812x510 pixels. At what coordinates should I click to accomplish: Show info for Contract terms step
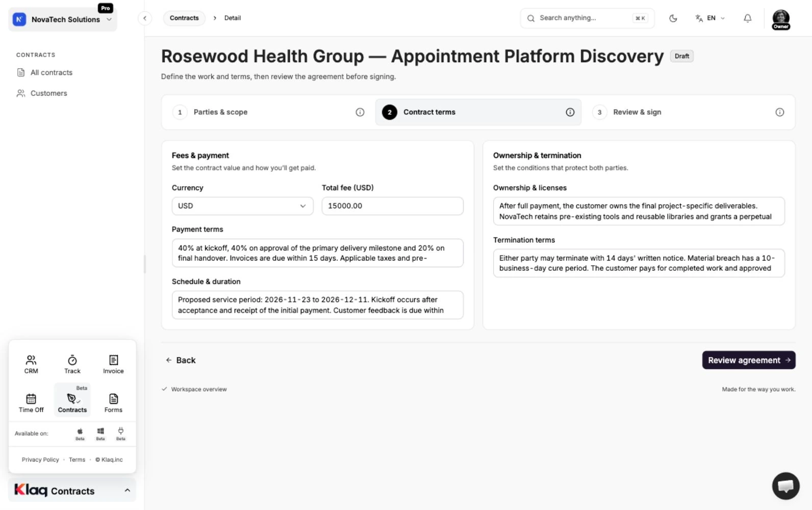pos(570,112)
